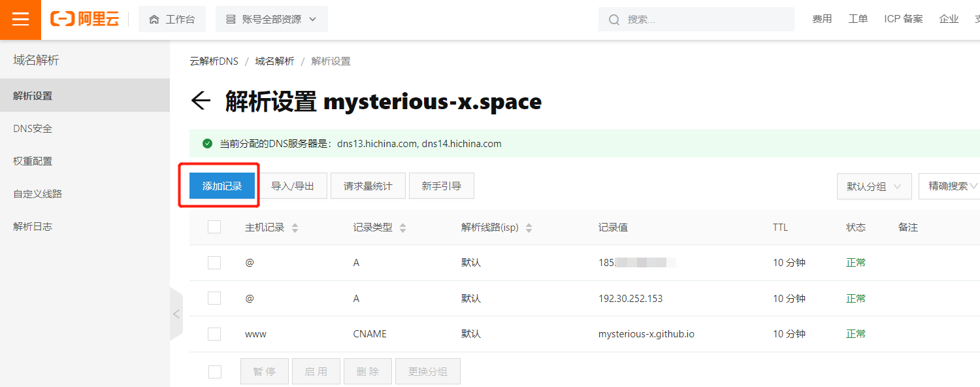Open the orange hamburger main menu

(x=20, y=20)
